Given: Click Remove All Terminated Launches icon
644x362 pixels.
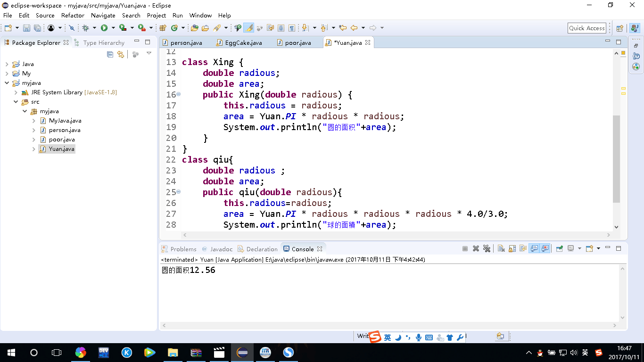Looking at the screenshot, I should pyautogui.click(x=487, y=248).
